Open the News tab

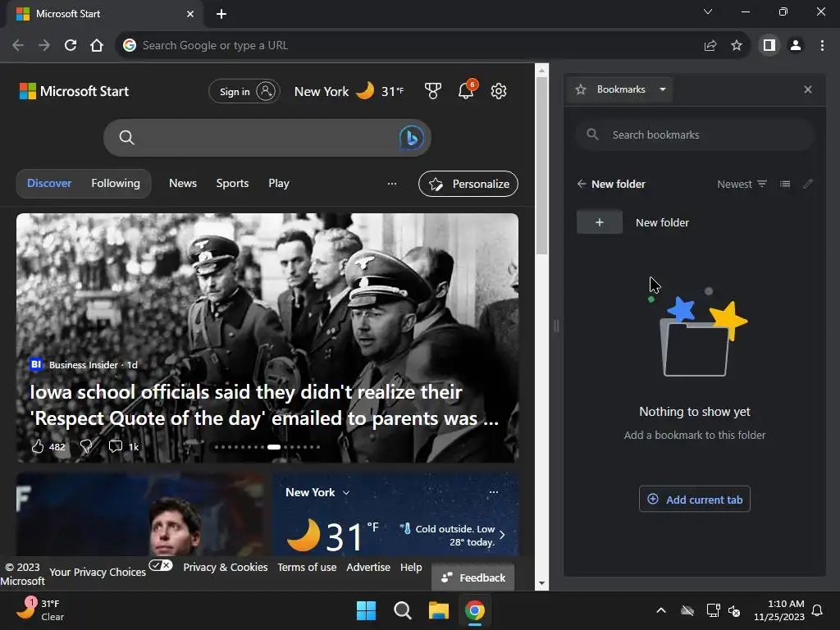pos(183,183)
